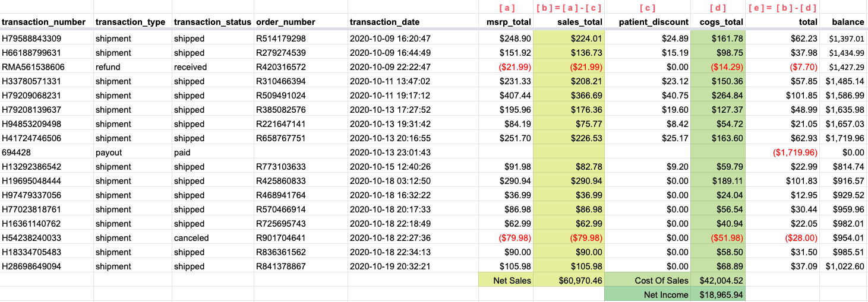The height and width of the screenshot is (302, 868).
Task: Click the patient_discount header cell
Action: click(648, 22)
